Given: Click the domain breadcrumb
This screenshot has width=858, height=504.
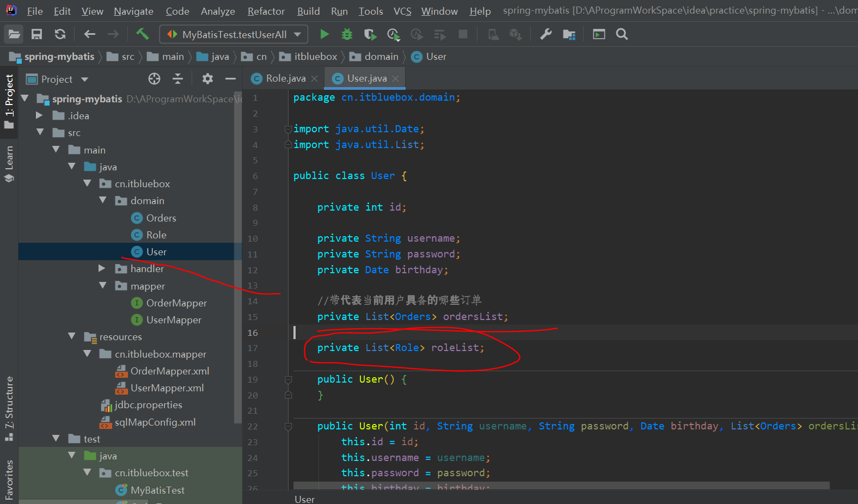Looking at the screenshot, I should point(375,57).
